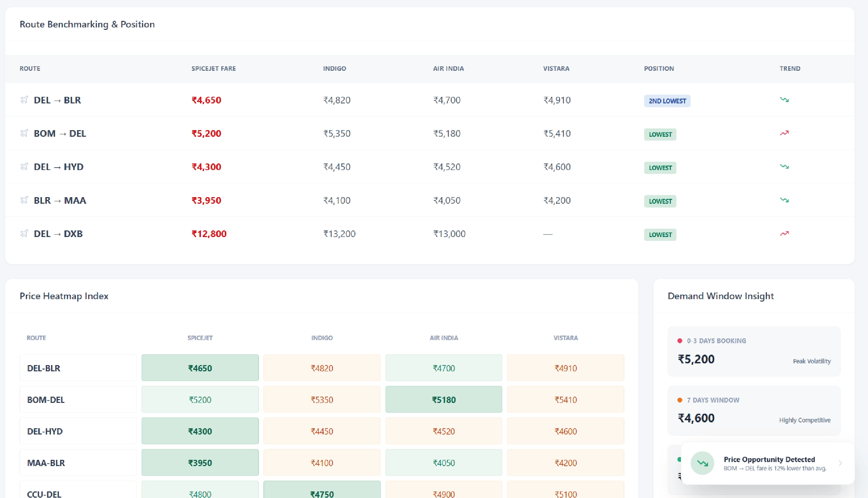Click the 2ND LOWEST badge for DEL → BLR
The height and width of the screenshot is (498, 868).
pos(667,101)
